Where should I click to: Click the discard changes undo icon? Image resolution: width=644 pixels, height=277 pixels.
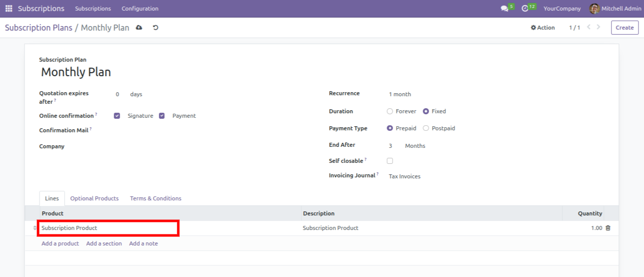point(155,28)
